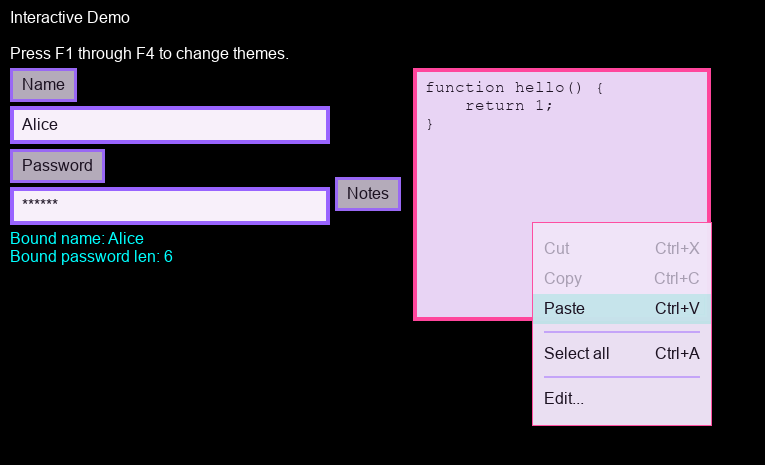Click the Name label button

(43, 85)
